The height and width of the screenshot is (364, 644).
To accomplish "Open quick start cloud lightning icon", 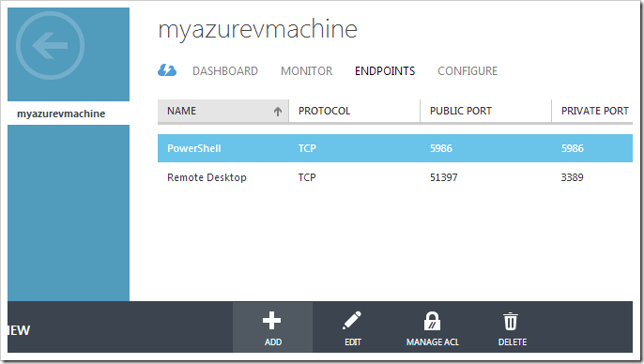I will pyautogui.click(x=167, y=70).
